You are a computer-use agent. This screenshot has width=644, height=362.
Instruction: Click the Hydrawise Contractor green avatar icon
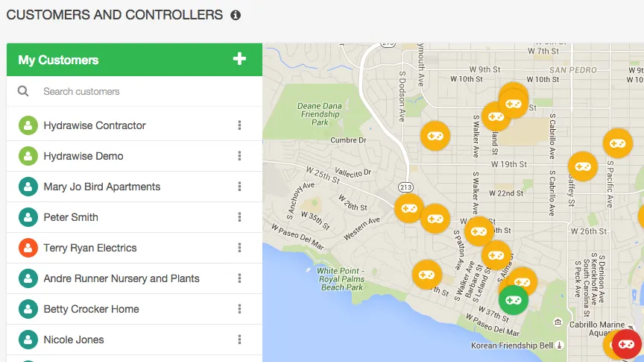[x=28, y=125]
